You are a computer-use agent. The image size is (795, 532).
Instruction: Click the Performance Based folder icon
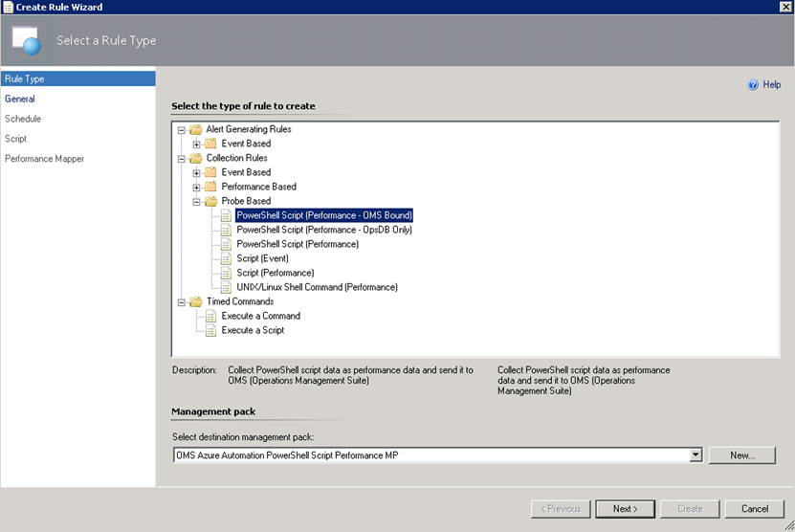click(210, 187)
